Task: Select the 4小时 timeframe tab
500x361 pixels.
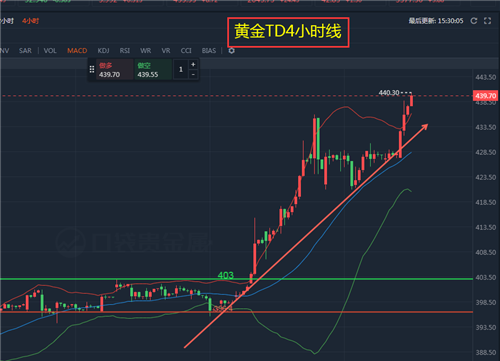Action: pyautogui.click(x=31, y=21)
